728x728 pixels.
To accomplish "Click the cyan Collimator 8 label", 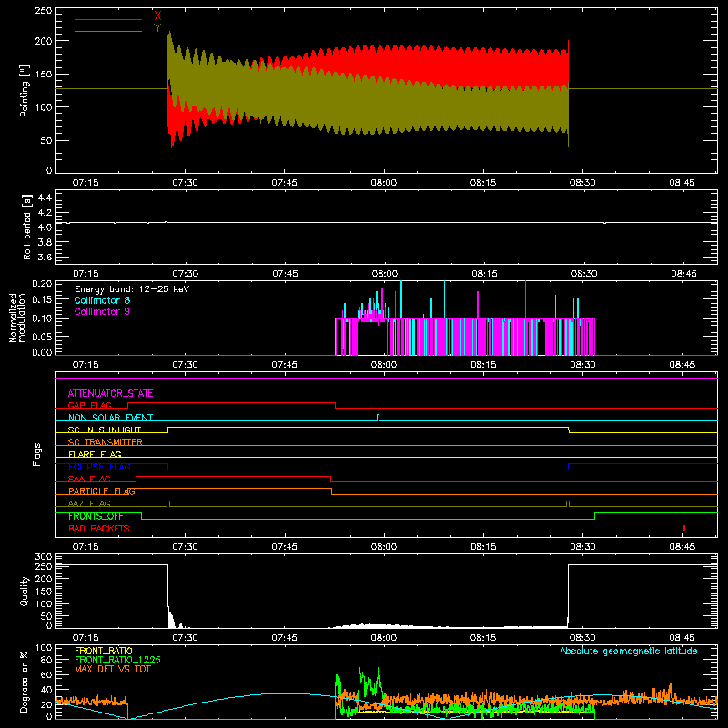I will 102,300.
